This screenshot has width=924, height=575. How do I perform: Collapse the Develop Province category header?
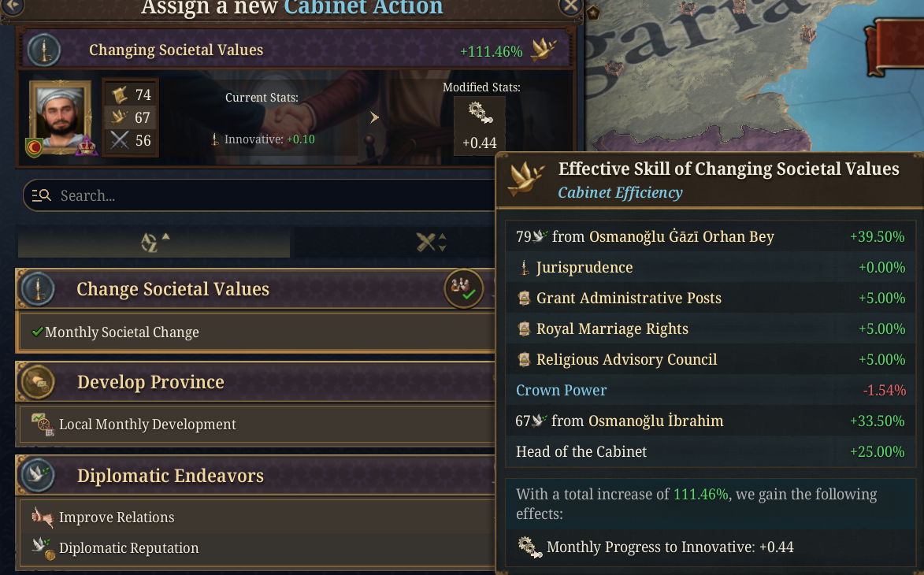pos(236,382)
